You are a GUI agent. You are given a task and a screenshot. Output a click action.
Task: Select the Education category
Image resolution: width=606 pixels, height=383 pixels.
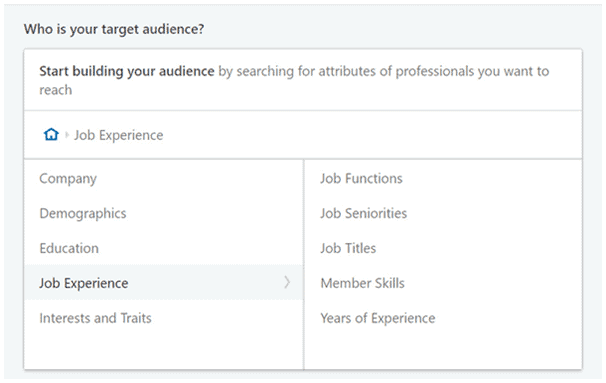click(x=163, y=248)
